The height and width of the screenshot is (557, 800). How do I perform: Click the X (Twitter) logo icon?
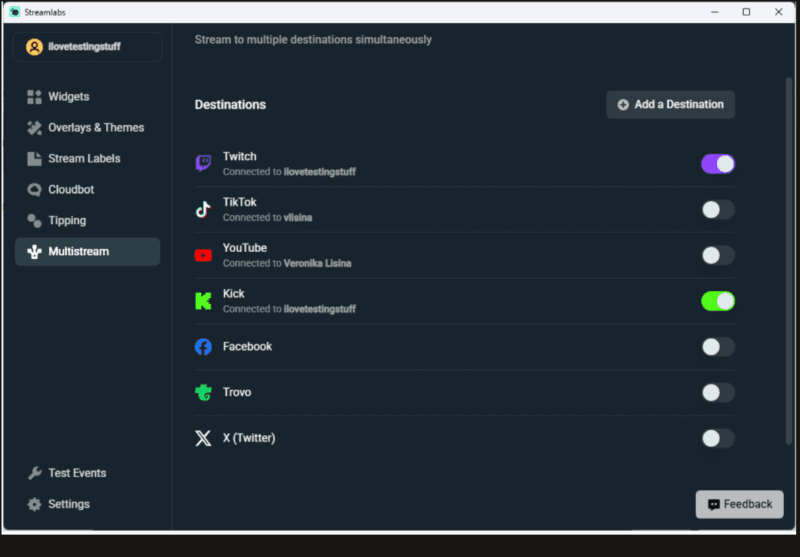[x=203, y=438]
